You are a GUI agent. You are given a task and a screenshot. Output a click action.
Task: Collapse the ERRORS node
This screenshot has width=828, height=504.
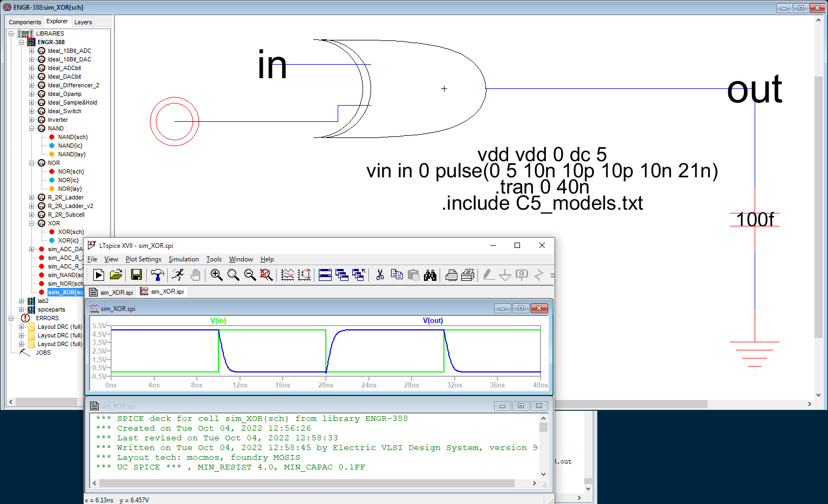tap(11, 318)
